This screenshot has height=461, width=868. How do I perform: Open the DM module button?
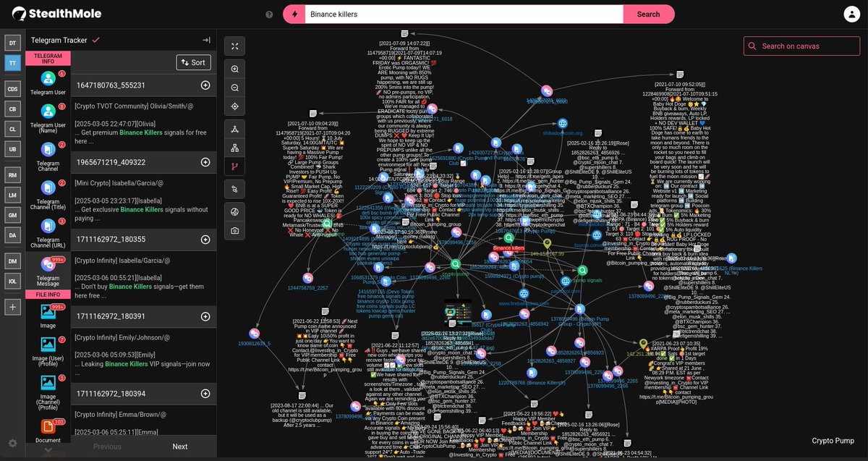tap(12, 261)
